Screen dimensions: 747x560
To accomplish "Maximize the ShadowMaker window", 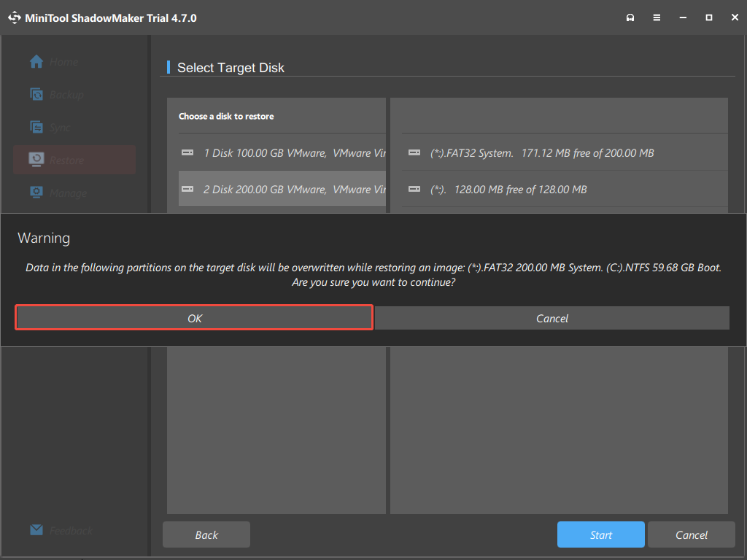I will [x=709, y=17].
